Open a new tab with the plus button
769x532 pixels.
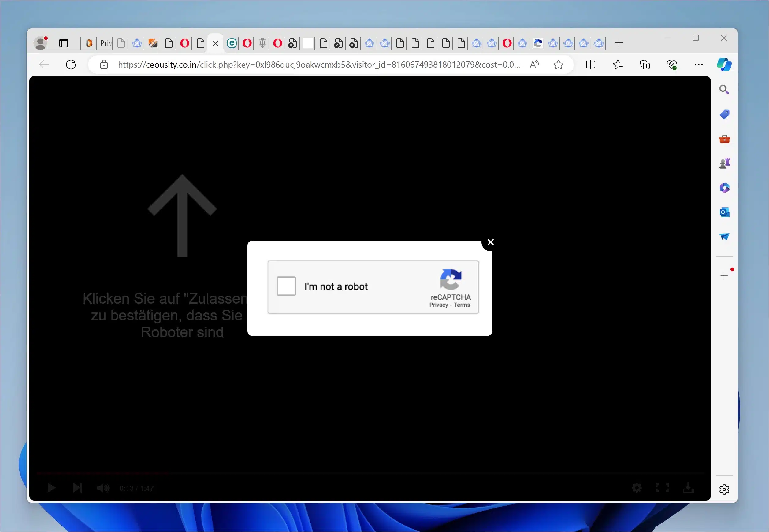(619, 43)
